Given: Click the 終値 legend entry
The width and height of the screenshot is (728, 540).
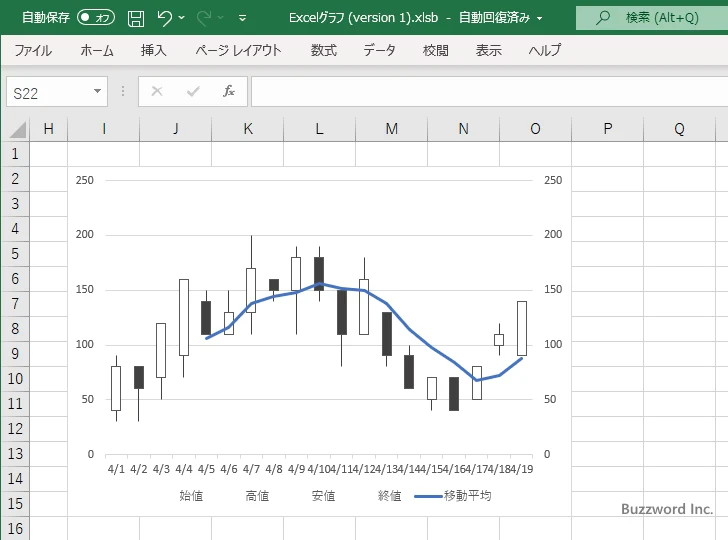Looking at the screenshot, I should pyautogui.click(x=390, y=496).
